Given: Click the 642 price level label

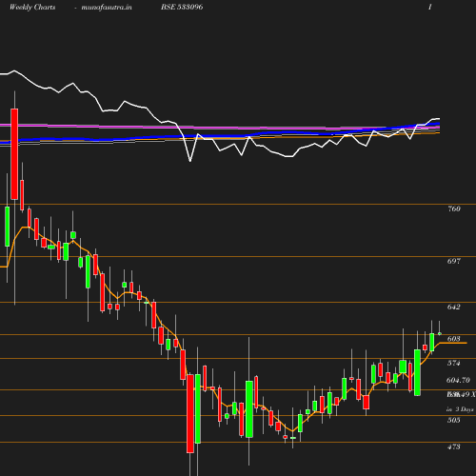Looking at the screenshot, I should point(454,307).
